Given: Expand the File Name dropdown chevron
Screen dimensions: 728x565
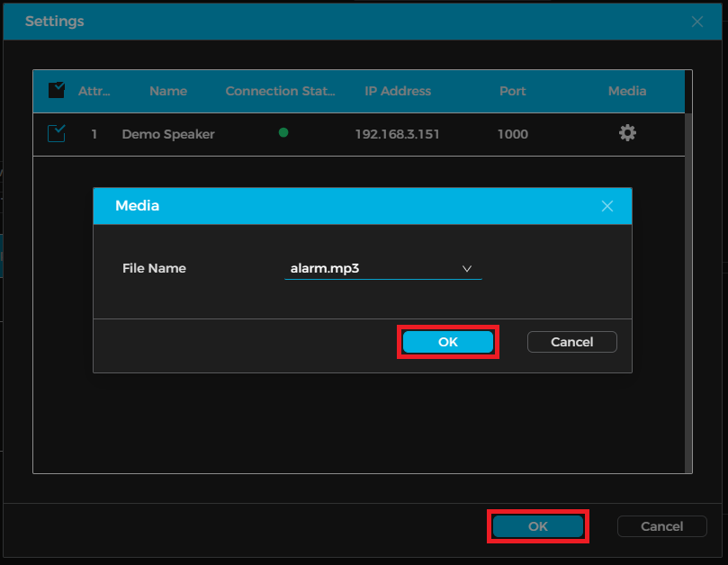Looking at the screenshot, I should coord(467,268).
